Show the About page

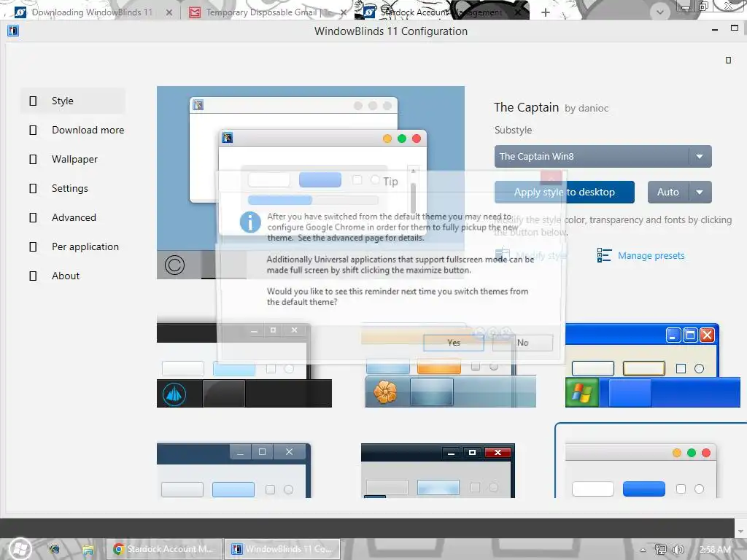tap(73, 276)
